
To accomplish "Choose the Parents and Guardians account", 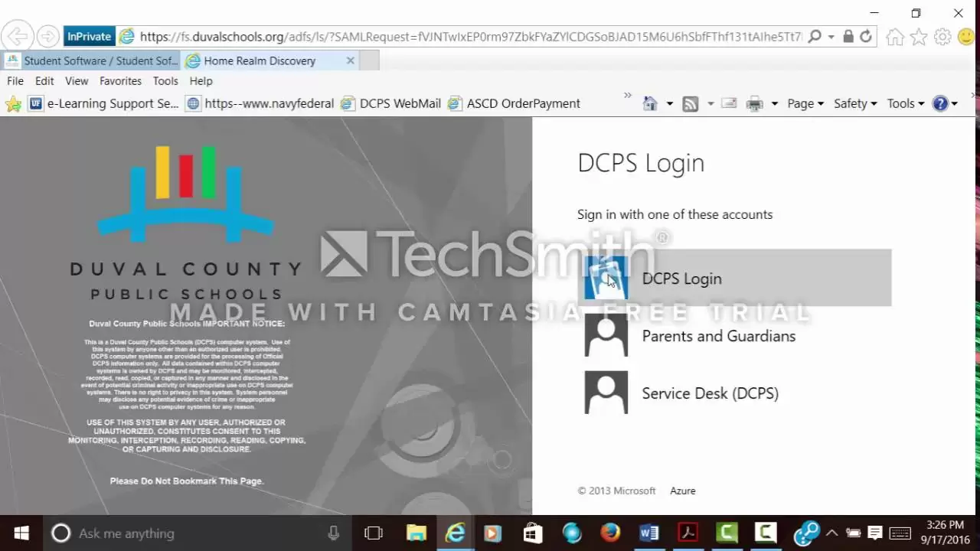I will (734, 335).
